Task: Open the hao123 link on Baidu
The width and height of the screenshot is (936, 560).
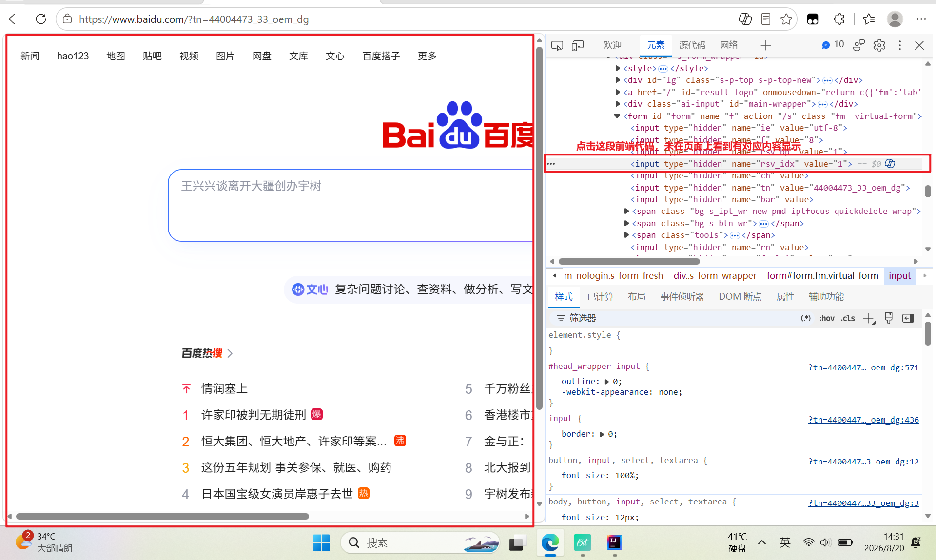Action: click(x=73, y=56)
